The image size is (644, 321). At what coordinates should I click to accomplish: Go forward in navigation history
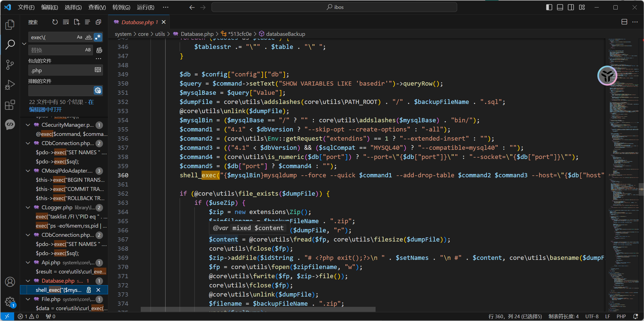pos(203,7)
